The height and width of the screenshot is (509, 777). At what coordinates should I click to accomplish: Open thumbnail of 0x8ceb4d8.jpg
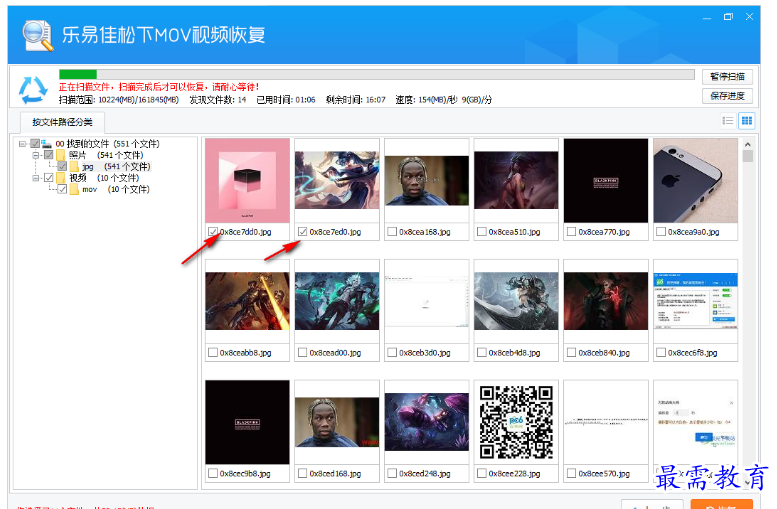point(516,301)
